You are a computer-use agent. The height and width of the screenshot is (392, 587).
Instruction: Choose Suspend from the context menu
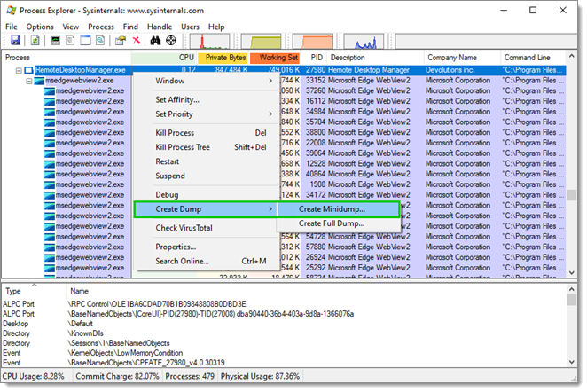pyautogui.click(x=207, y=176)
